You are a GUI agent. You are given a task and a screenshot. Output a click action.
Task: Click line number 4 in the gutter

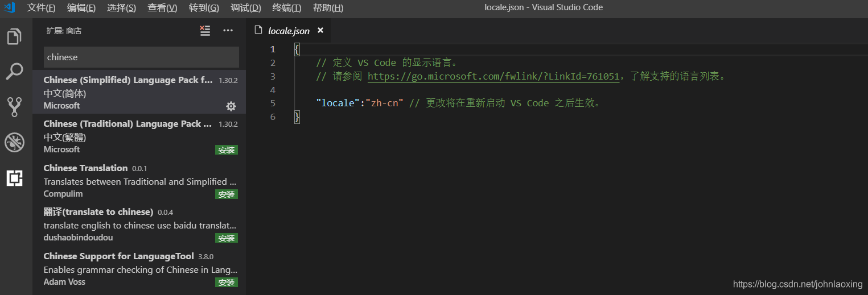tap(273, 90)
